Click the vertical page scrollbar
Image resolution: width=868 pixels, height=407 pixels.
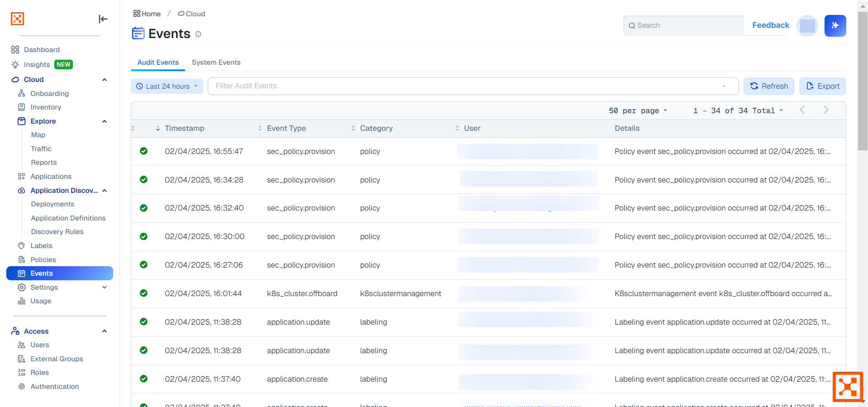(863, 81)
